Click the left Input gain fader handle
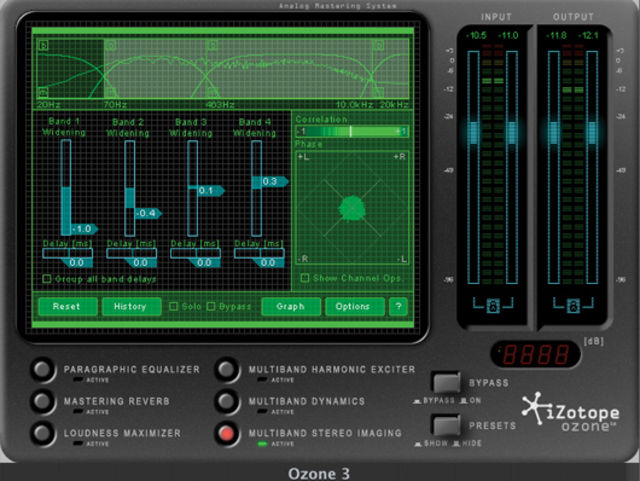 (x=473, y=132)
